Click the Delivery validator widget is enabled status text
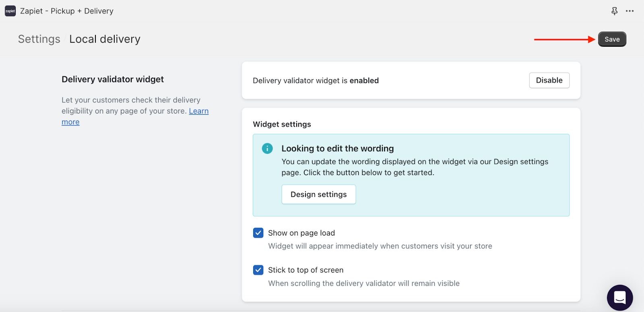 (x=316, y=81)
